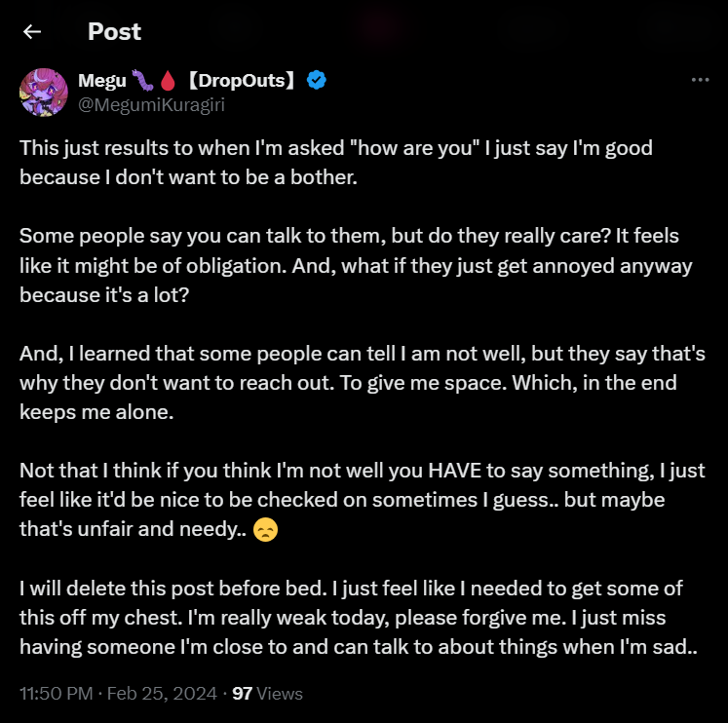
Task: Open the @MegumiKuragiri handle link
Action: point(151,105)
